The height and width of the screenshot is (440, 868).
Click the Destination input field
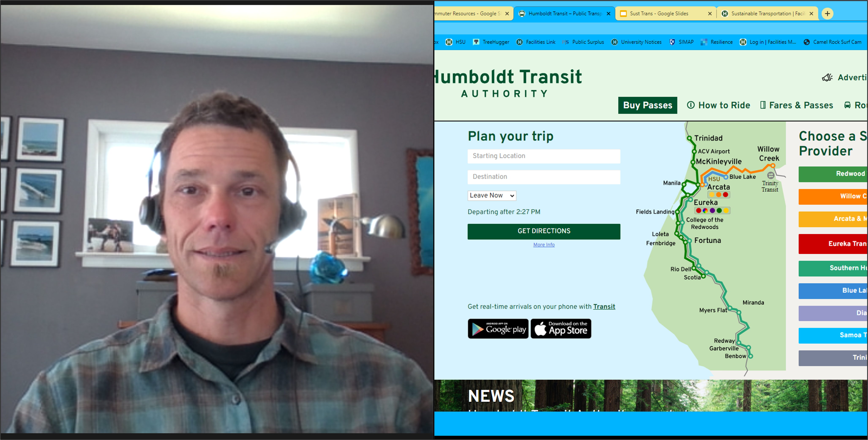(543, 176)
